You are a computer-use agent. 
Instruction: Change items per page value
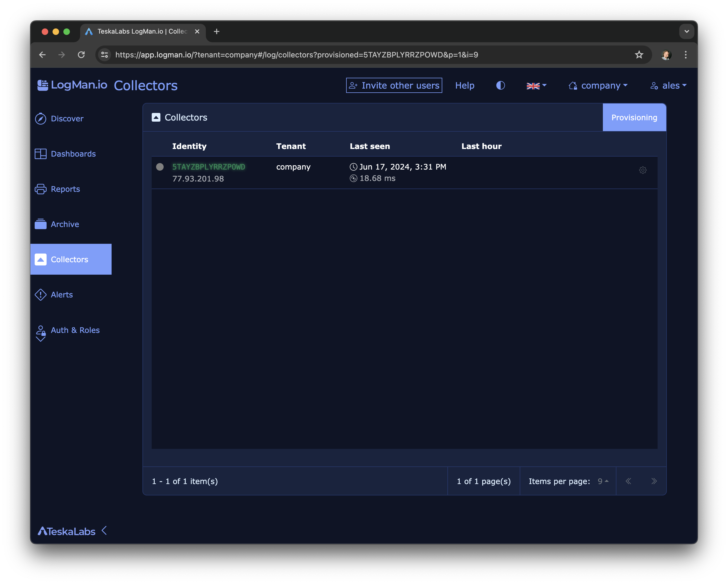[603, 481]
